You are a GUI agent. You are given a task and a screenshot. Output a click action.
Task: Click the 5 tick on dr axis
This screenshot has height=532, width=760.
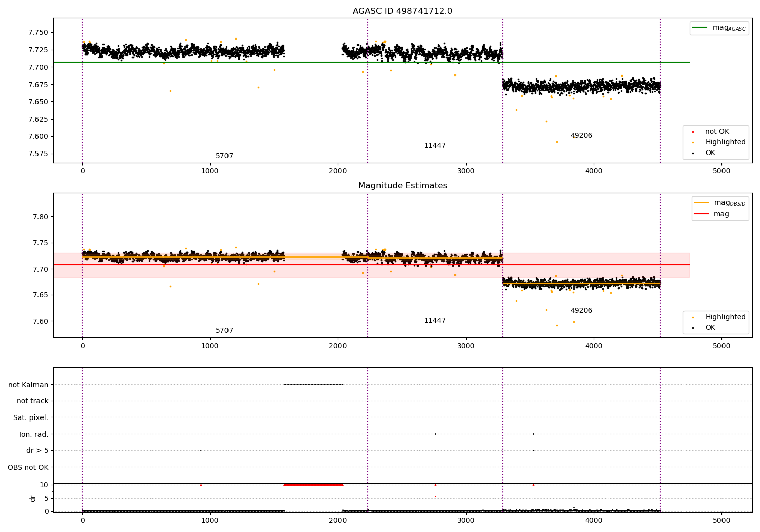pyautogui.click(x=46, y=498)
